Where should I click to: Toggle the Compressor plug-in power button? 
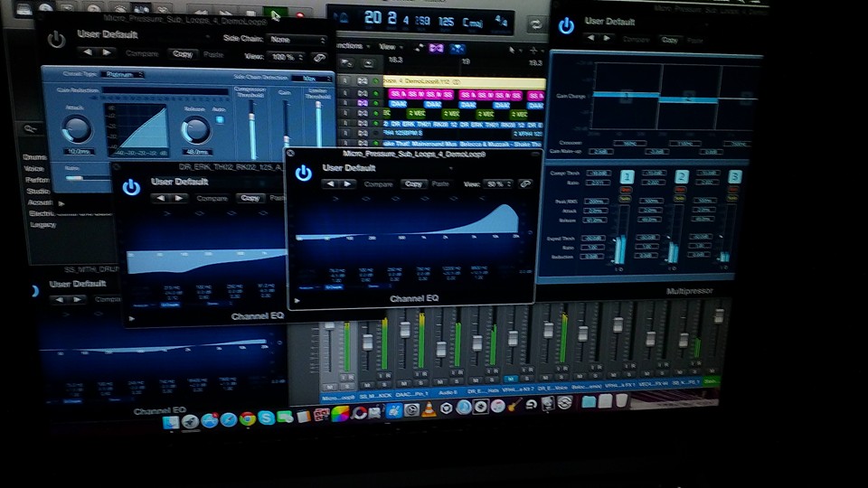click(56, 40)
